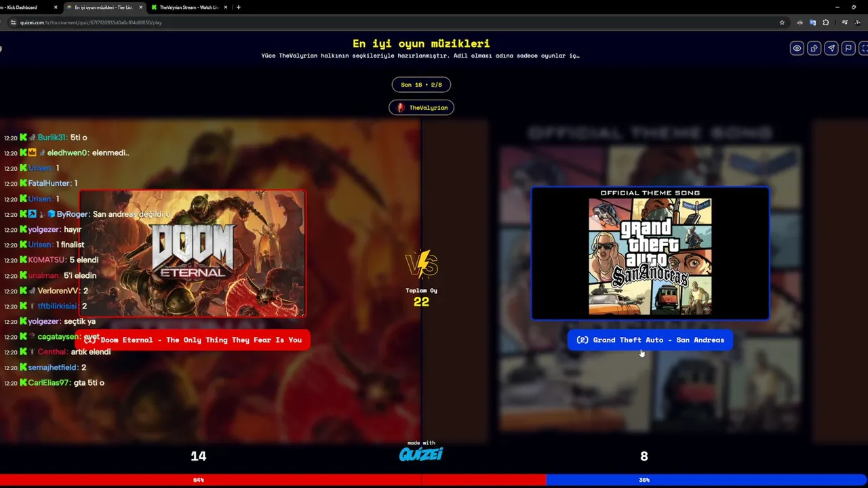Click FatalHunter's chat message

coord(41,183)
